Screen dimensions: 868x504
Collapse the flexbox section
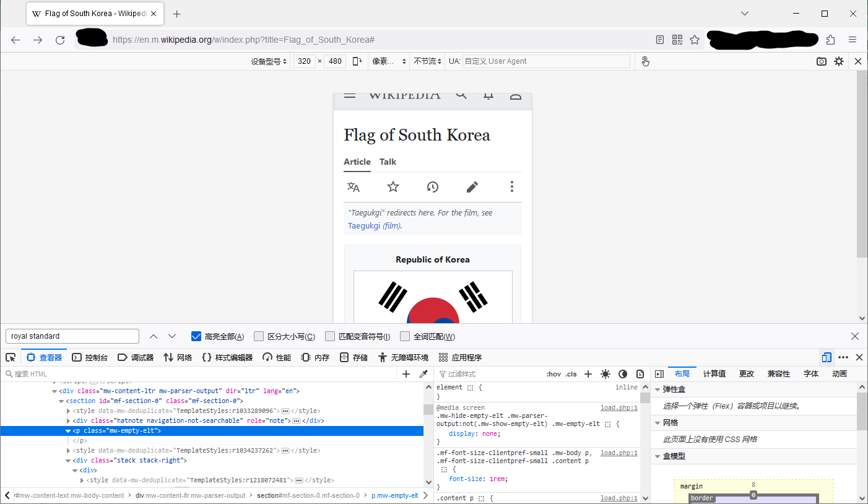click(658, 389)
